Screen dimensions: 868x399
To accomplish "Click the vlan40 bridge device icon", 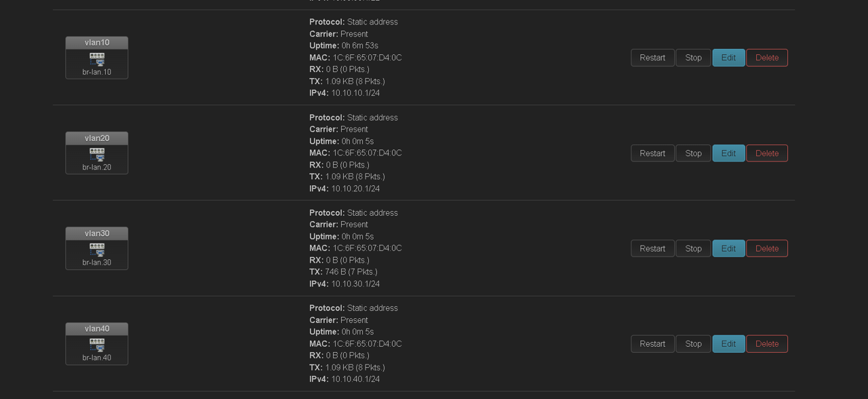I will pos(97,345).
